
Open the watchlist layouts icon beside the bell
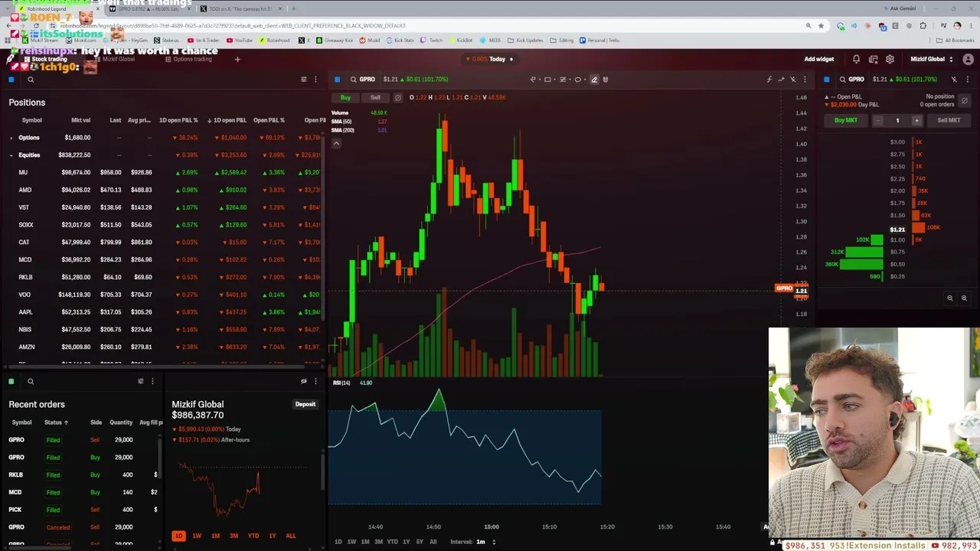[x=873, y=59]
